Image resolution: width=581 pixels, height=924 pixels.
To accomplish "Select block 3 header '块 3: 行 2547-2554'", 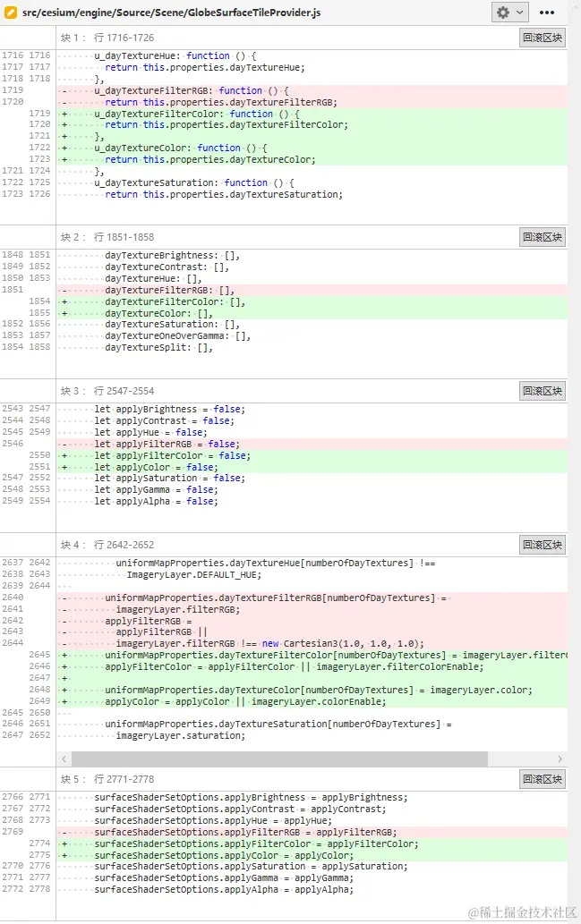I will coord(107,391).
